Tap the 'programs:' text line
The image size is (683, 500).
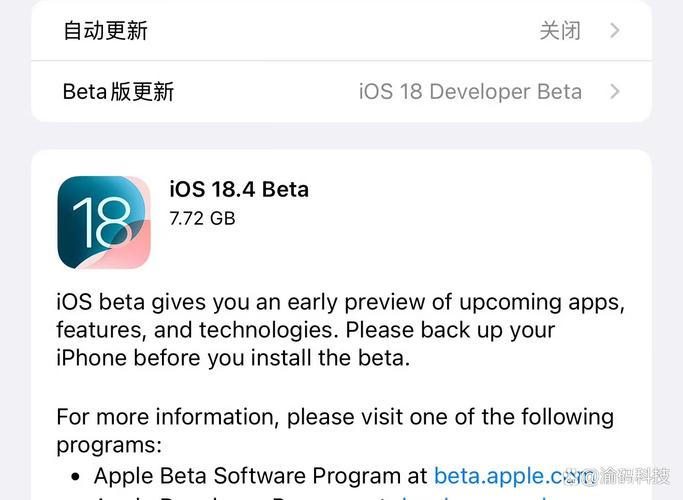coord(109,445)
